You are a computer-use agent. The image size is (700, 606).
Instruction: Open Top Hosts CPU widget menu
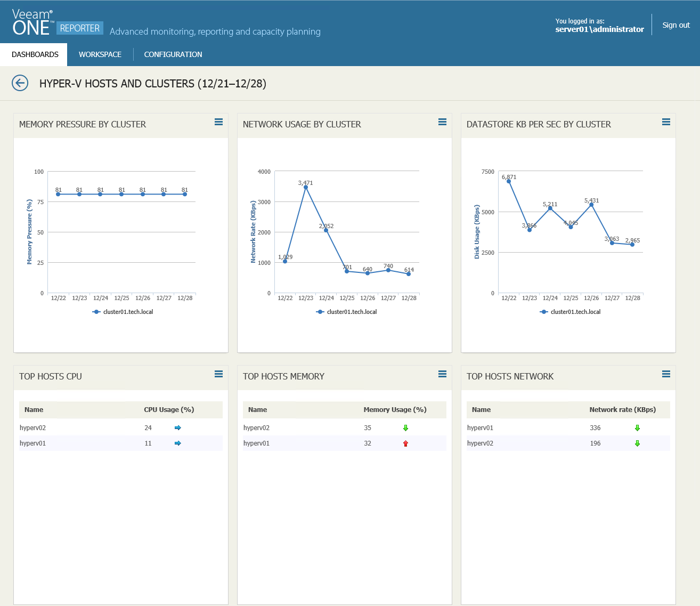click(x=218, y=374)
